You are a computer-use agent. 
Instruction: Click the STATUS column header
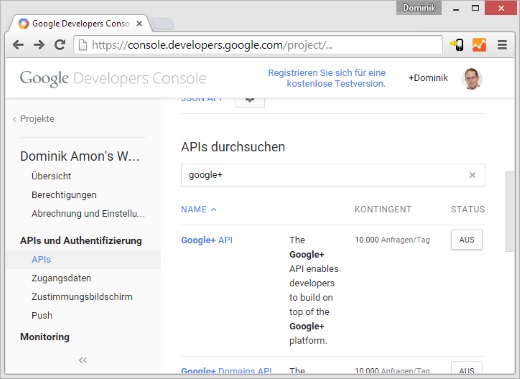click(x=468, y=209)
